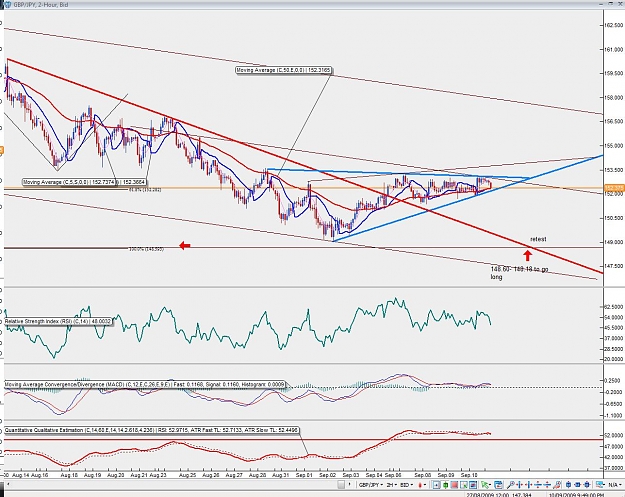Click the blue refresh chart icon
This screenshot has width=625, height=497.
point(498,485)
